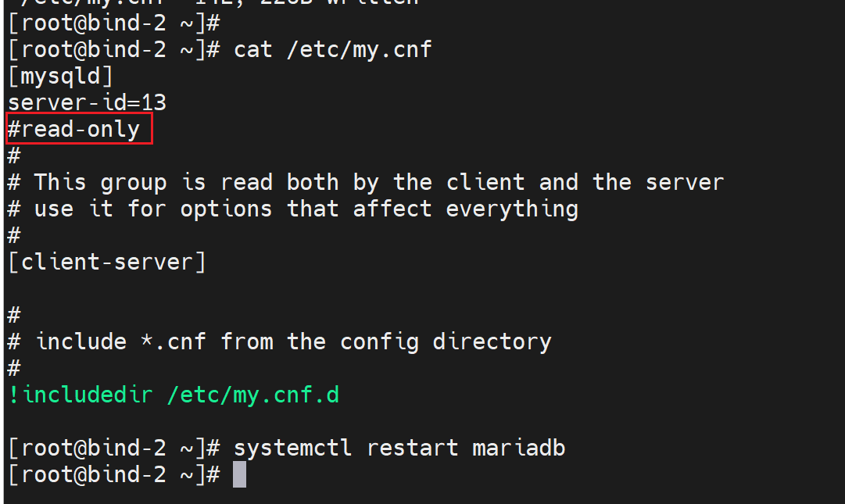Click the [mysqld] section header
The height and width of the screenshot is (504, 845).
click(x=60, y=77)
